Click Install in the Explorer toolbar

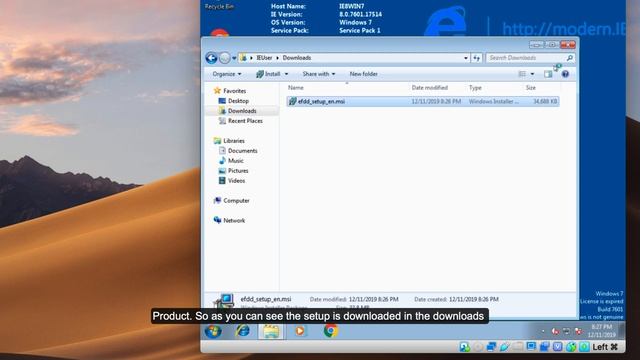pyautogui.click(x=268, y=74)
